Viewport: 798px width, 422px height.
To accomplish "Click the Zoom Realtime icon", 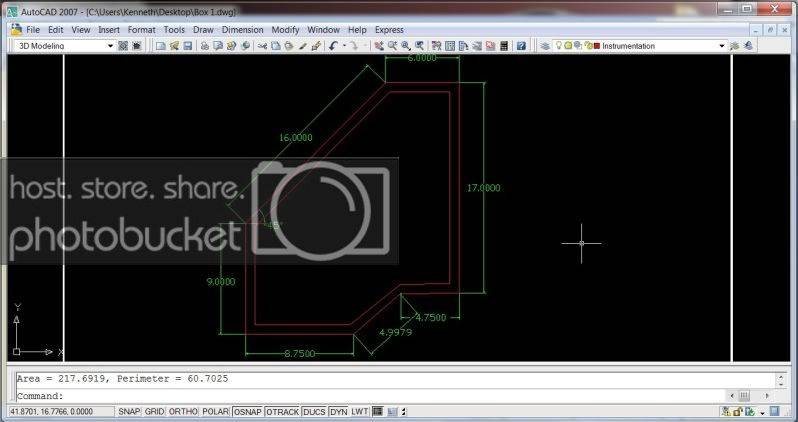I will [392, 46].
